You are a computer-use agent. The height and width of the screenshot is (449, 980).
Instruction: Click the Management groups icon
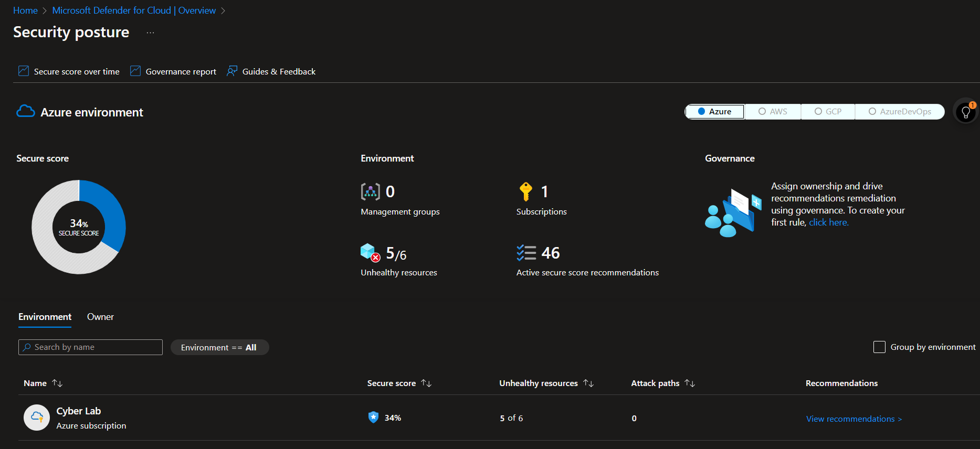pos(371,191)
